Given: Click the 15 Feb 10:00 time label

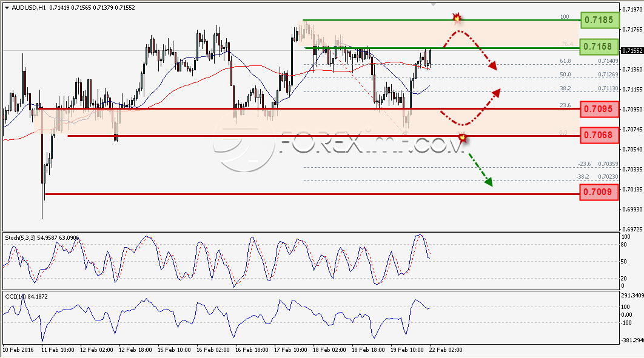Looking at the screenshot, I should click(174, 350).
